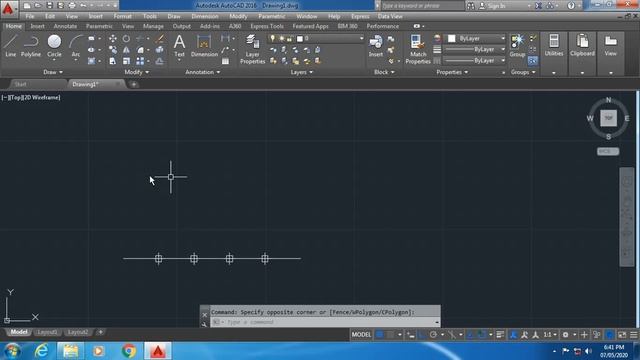
Task: Toggle dynamic input in status bar
Action: 411,335
